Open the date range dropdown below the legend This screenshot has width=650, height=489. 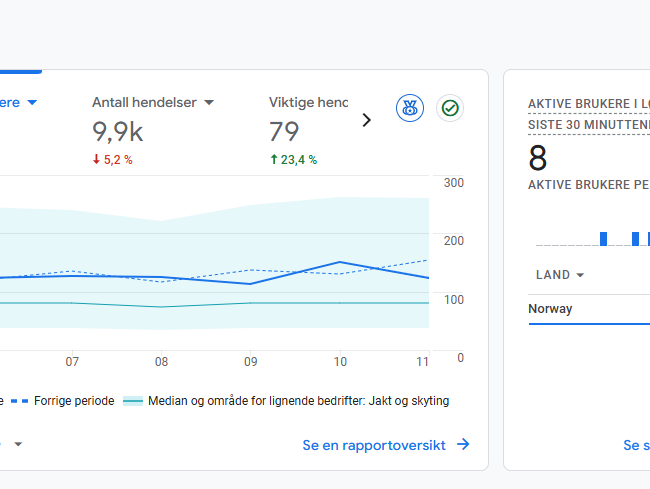coord(17,444)
